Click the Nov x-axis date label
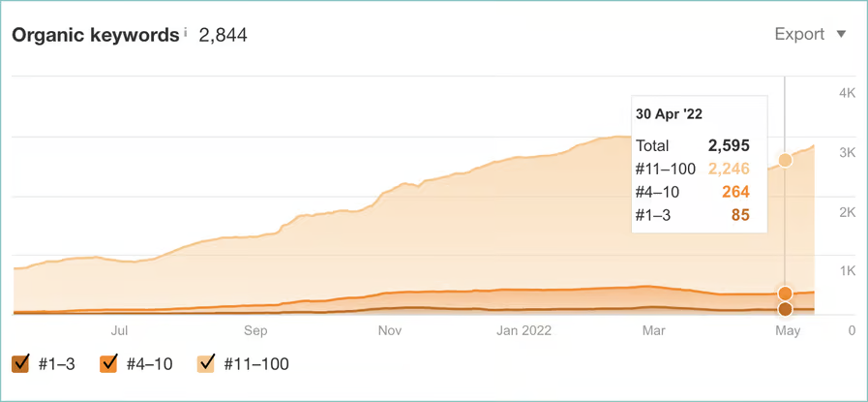 coord(390,330)
